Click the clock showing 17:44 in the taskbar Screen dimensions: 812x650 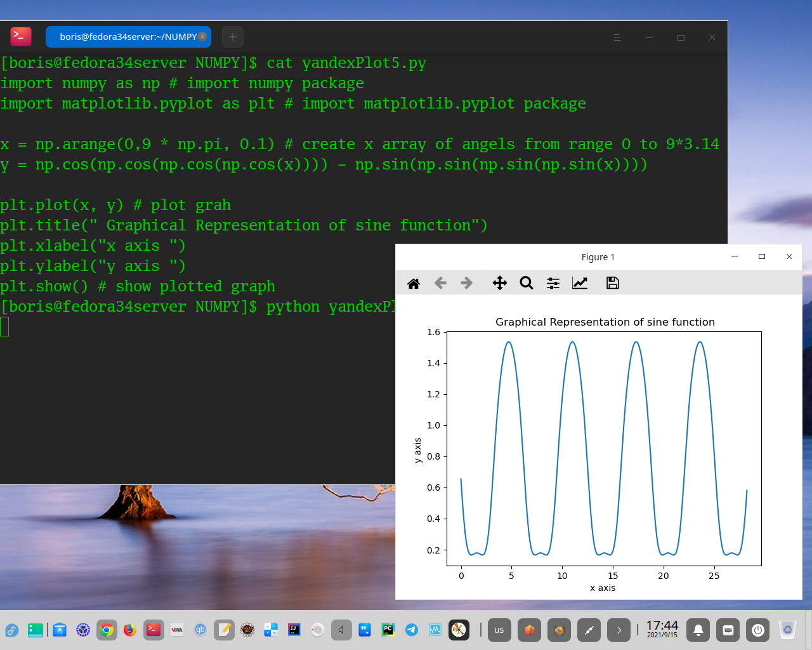(662, 630)
